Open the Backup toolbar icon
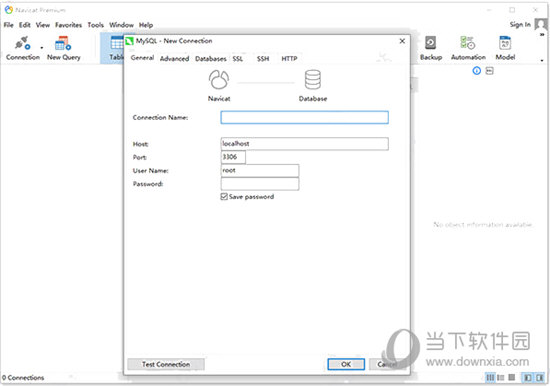Image resolution: width=550 pixels, height=386 pixels. pyautogui.click(x=431, y=48)
